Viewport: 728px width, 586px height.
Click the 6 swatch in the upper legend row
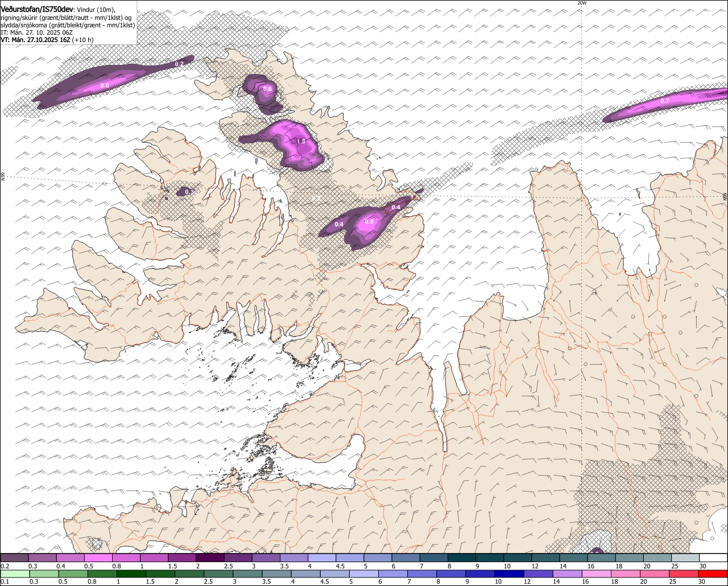(406, 558)
